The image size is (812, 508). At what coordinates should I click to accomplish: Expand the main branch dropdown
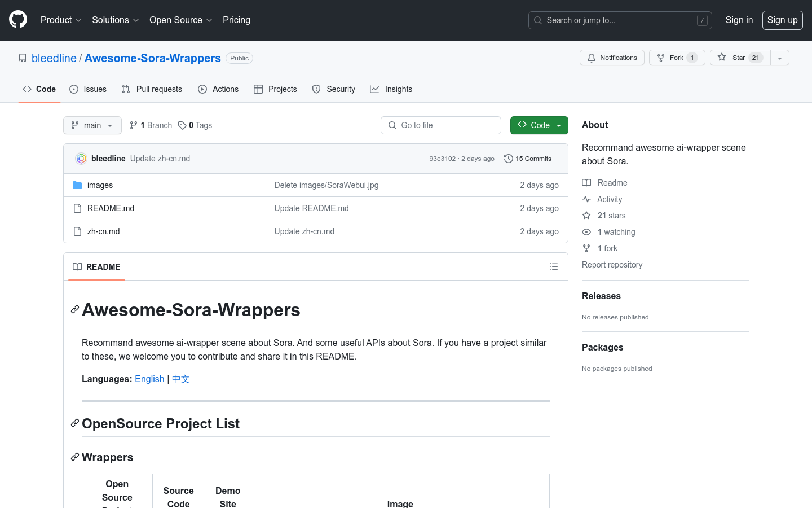(x=92, y=125)
